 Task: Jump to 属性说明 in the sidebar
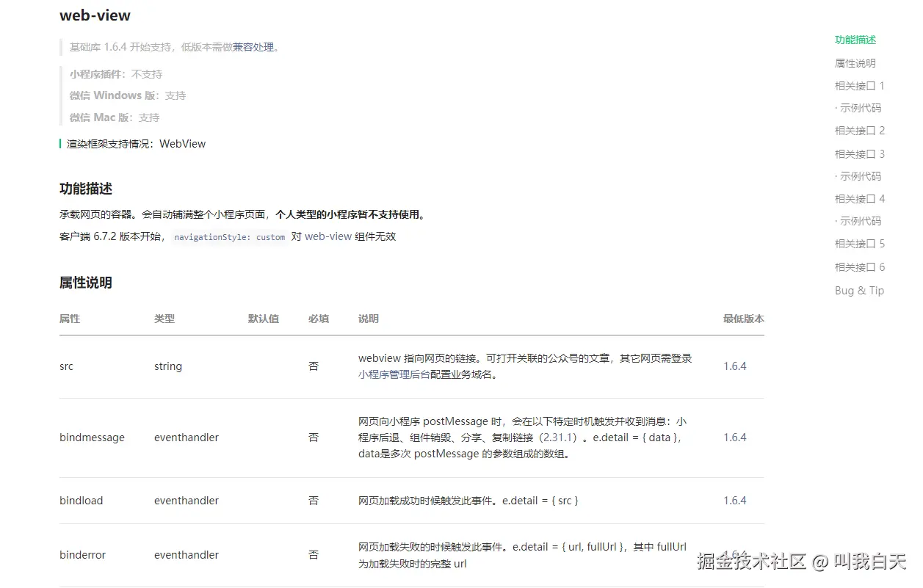855,63
